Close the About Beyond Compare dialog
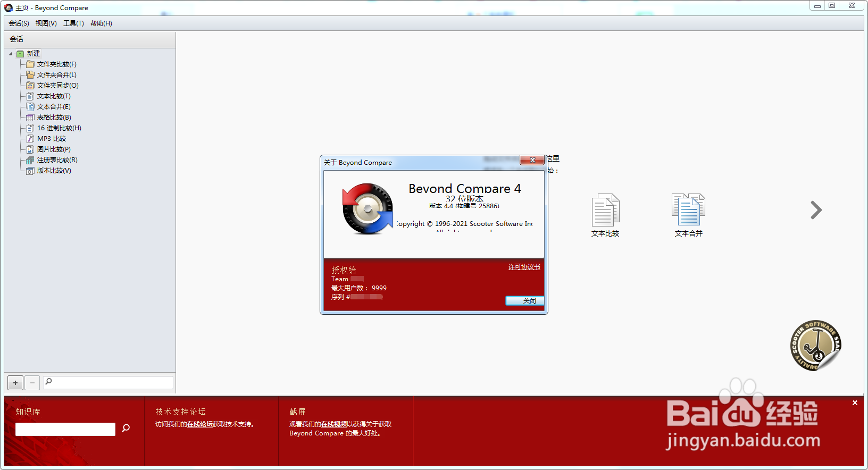The width and height of the screenshot is (868, 470). [532, 160]
